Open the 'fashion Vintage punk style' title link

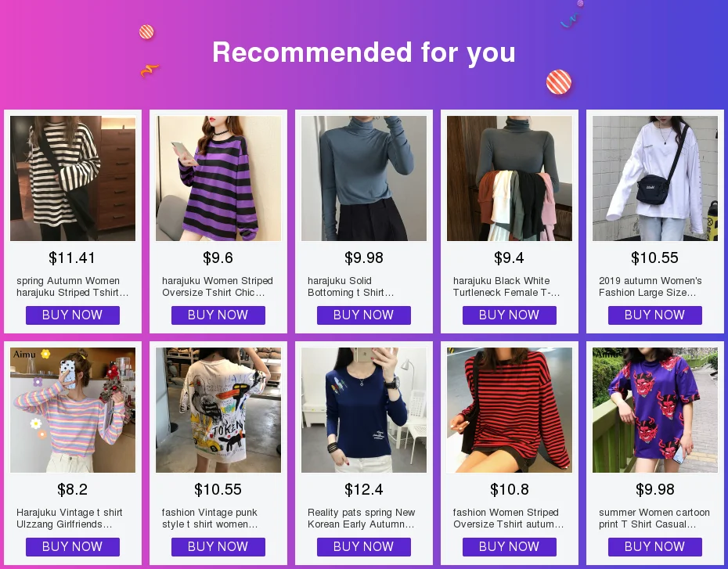[209, 518]
